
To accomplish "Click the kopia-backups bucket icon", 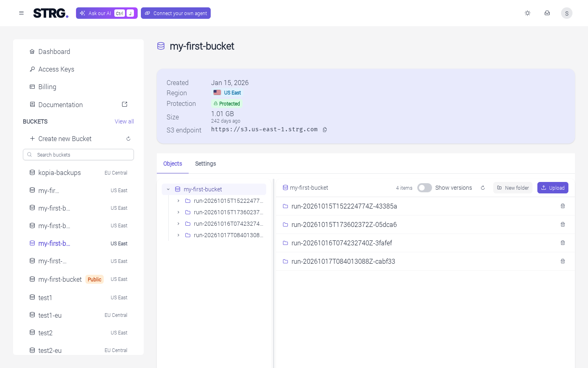I will pos(32,173).
